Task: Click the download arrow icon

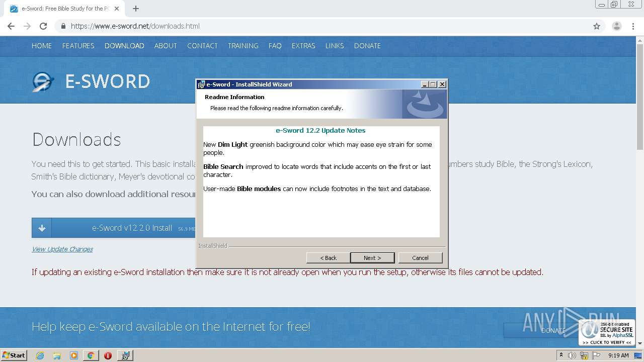Action: coord(42,228)
